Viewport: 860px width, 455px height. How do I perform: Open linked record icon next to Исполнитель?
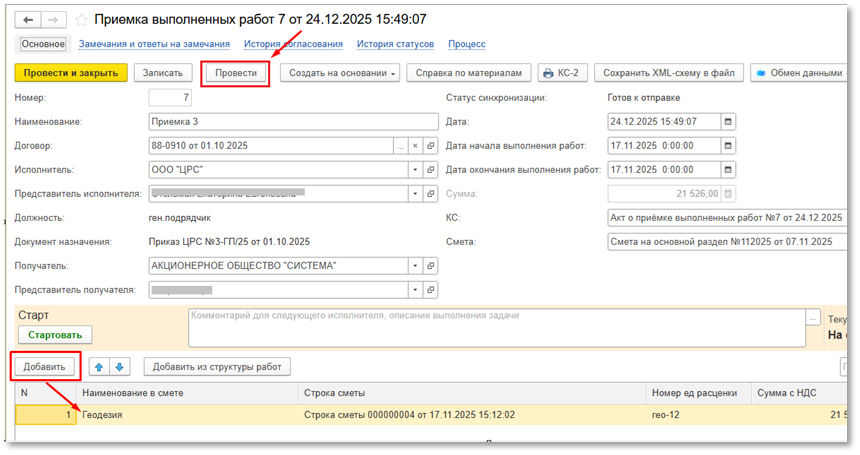click(x=431, y=170)
